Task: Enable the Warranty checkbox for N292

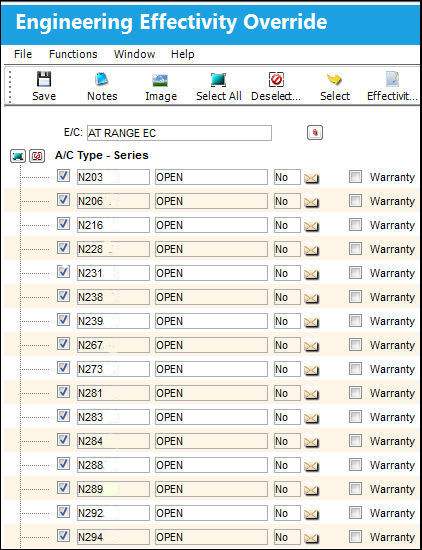Action: [x=355, y=513]
